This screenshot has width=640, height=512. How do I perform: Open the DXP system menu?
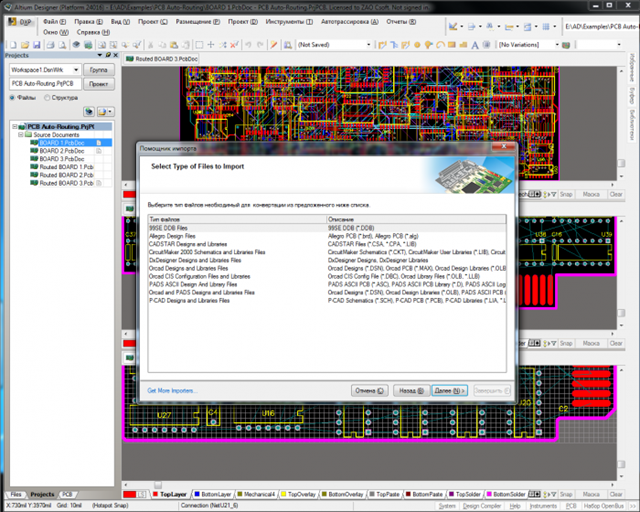click(x=20, y=22)
